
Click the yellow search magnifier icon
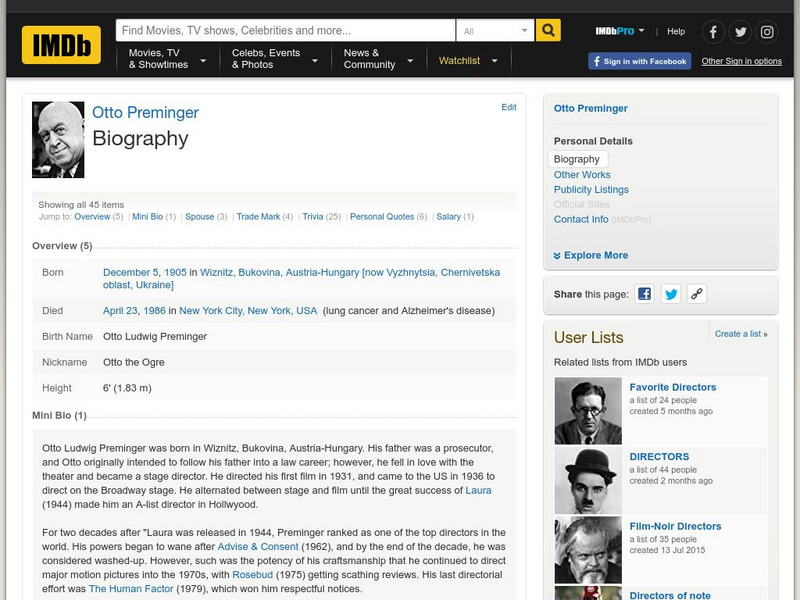pos(546,30)
